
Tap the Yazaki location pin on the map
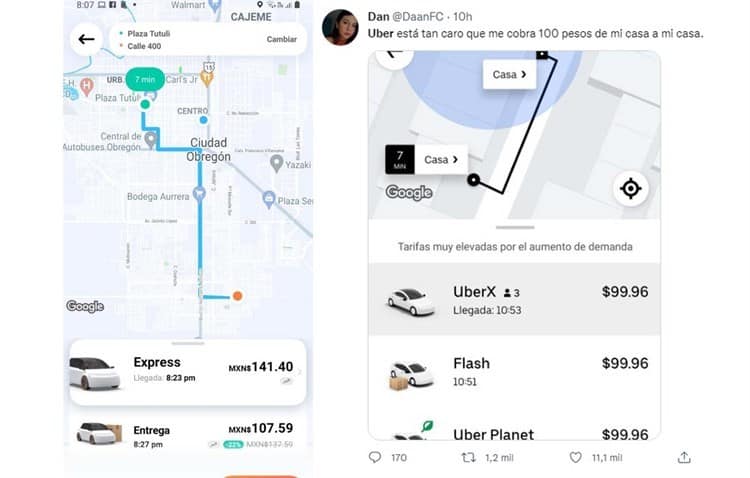(276, 163)
